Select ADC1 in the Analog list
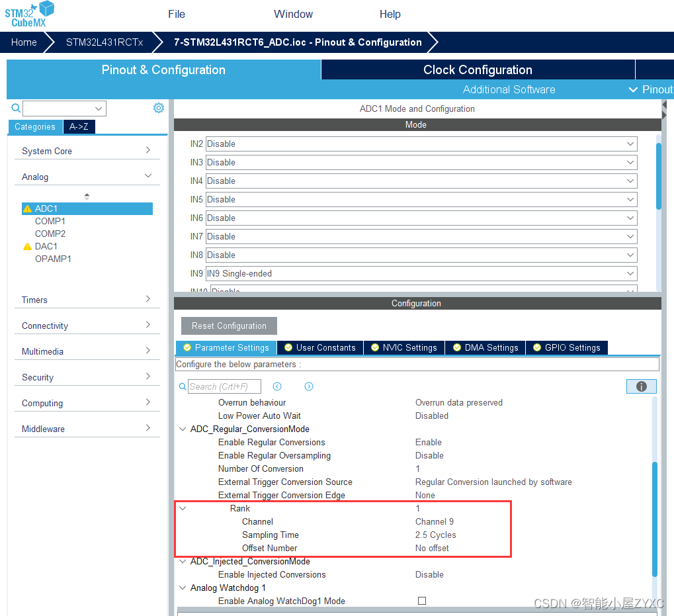Image resolution: width=674 pixels, height=616 pixels. point(87,208)
